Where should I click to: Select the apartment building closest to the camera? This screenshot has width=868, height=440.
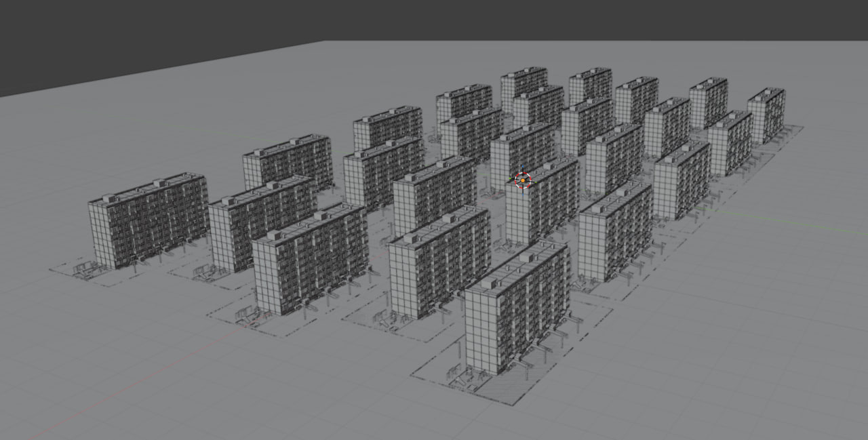517,308
